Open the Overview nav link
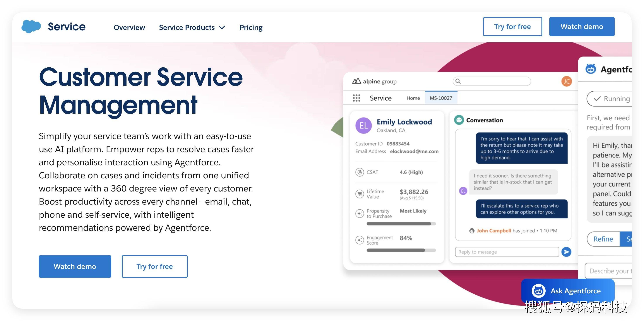Image resolution: width=644 pixels, height=321 pixels. click(x=129, y=27)
